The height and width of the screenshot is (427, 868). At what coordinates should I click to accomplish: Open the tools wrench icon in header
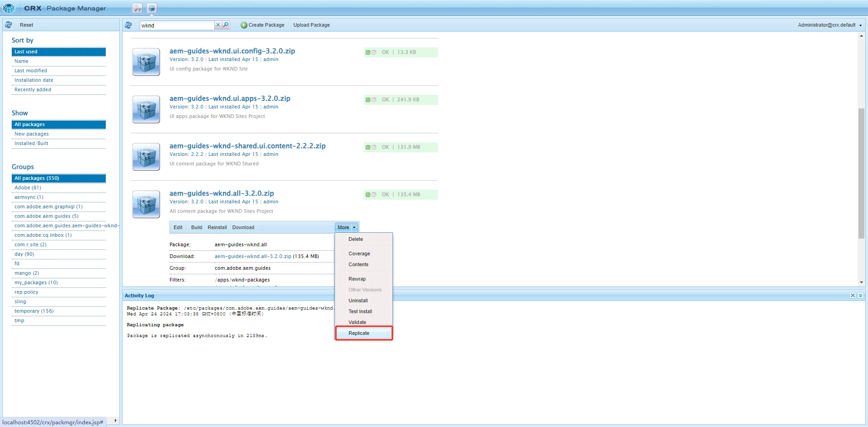[137, 8]
